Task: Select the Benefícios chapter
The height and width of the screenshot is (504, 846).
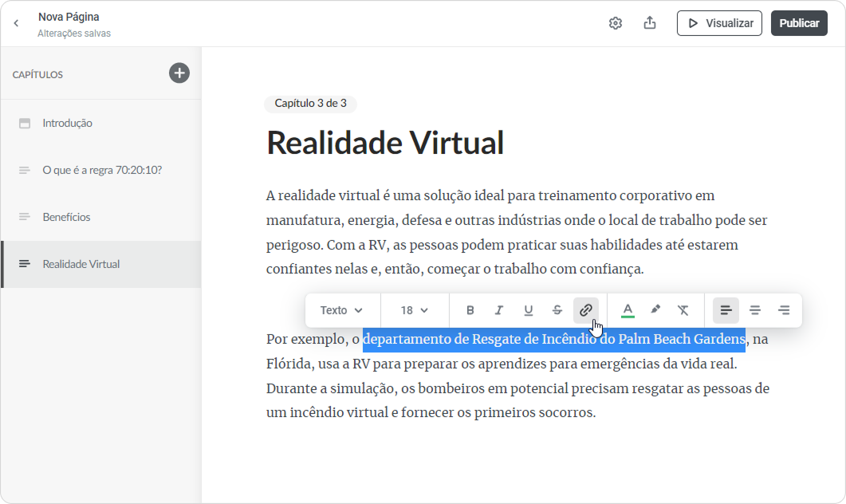Action: click(66, 217)
